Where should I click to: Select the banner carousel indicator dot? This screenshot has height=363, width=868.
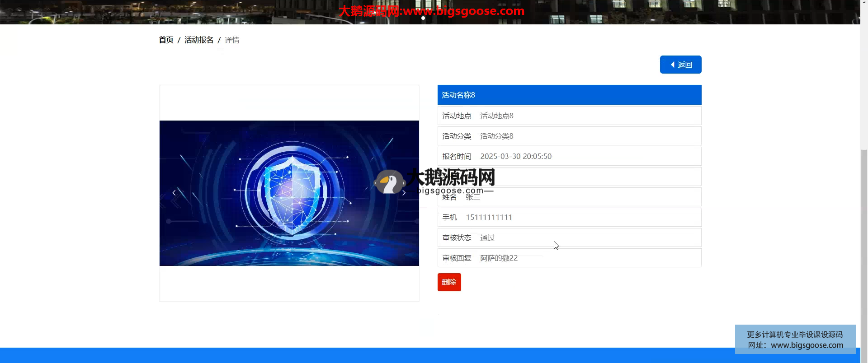tap(423, 18)
